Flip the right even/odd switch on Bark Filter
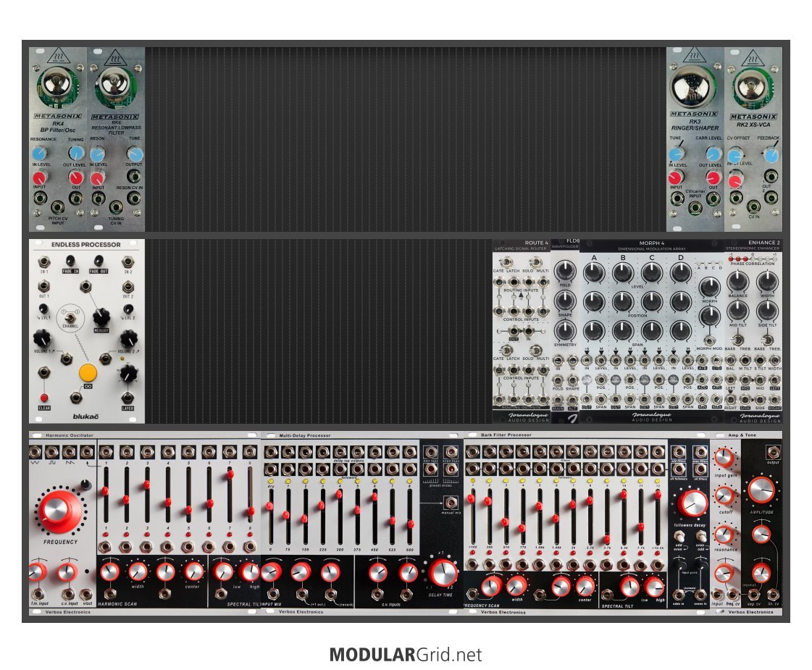The height and width of the screenshot is (670, 812). tap(700, 537)
